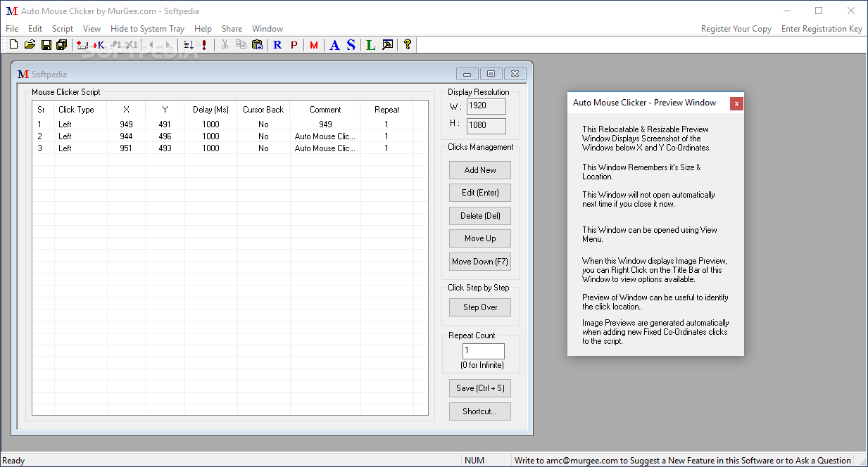The width and height of the screenshot is (868, 467).
Task: Click the dark red P toolbar icon
Action: click(294, 45)
